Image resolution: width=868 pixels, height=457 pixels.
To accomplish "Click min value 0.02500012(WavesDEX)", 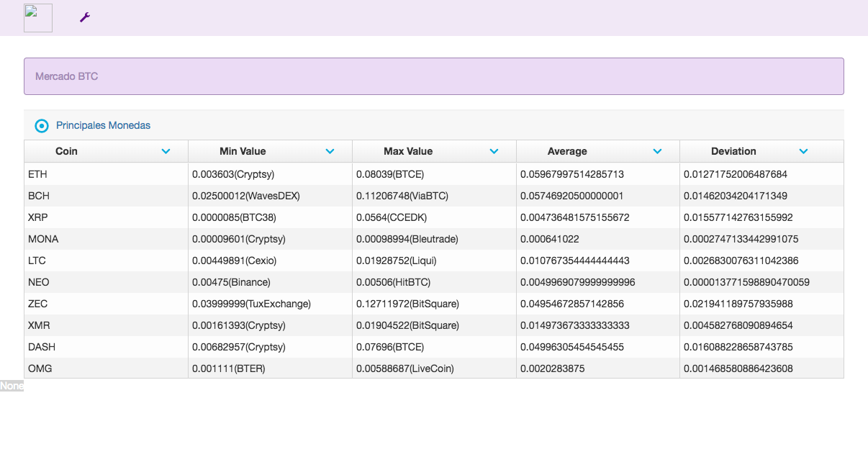I will pos(246,196).
